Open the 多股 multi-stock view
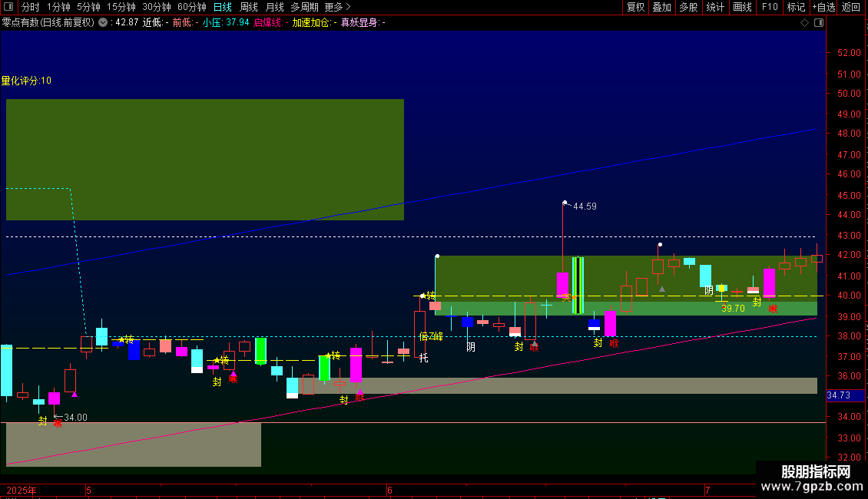 [x=689, y=7]
